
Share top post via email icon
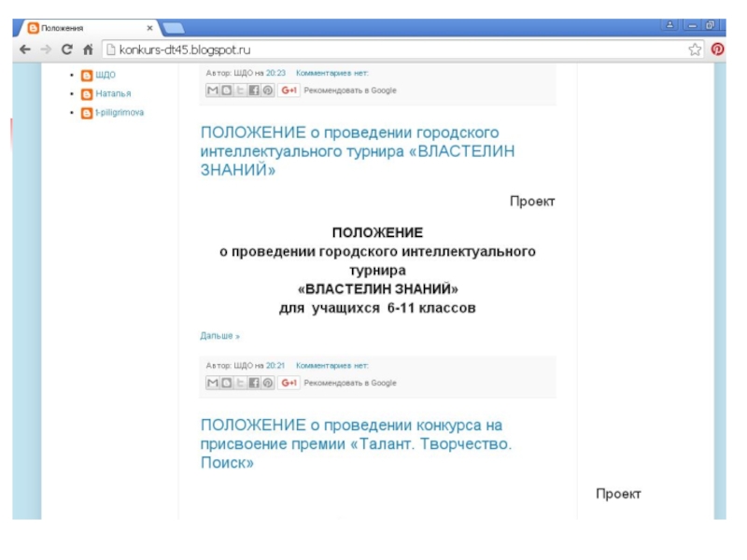coord(212,91)
